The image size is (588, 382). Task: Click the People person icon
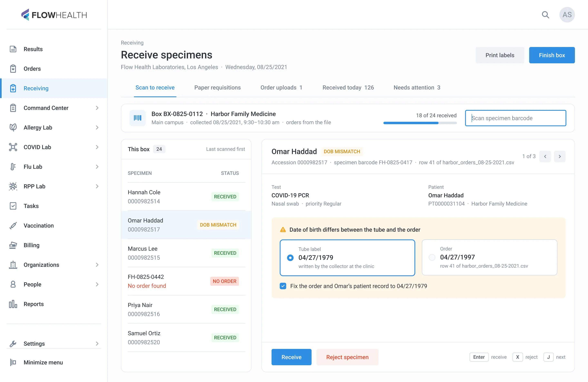13,284
